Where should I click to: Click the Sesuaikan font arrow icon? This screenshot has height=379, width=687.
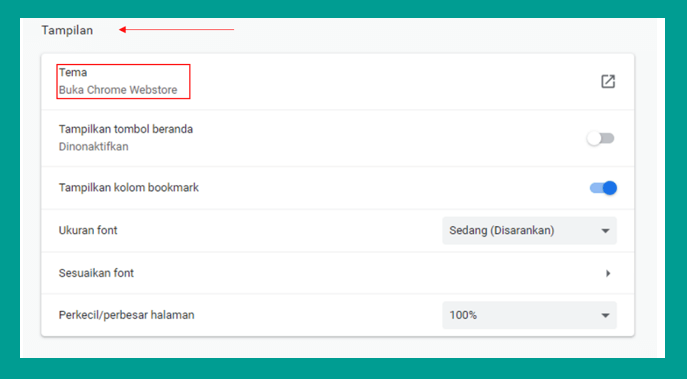coord(608,273)
